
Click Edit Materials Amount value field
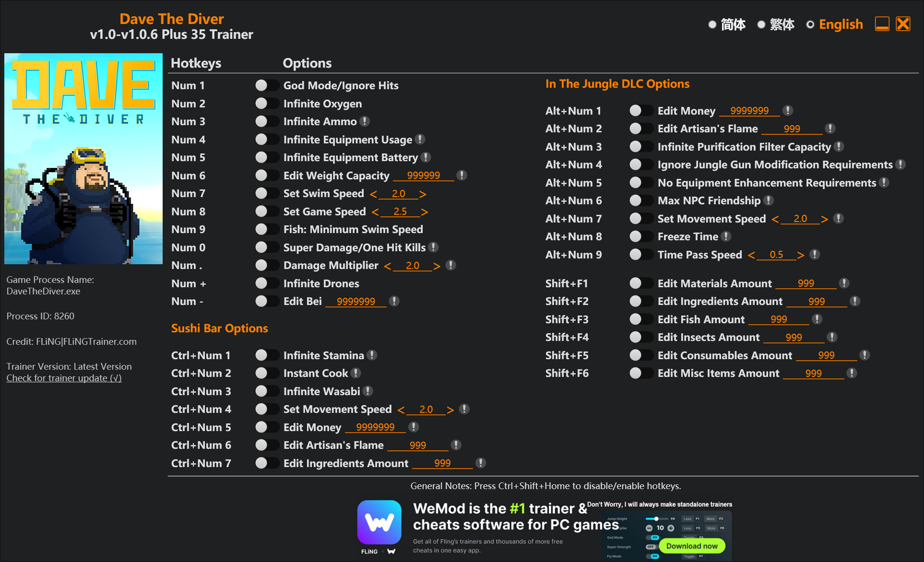point(806,283)
